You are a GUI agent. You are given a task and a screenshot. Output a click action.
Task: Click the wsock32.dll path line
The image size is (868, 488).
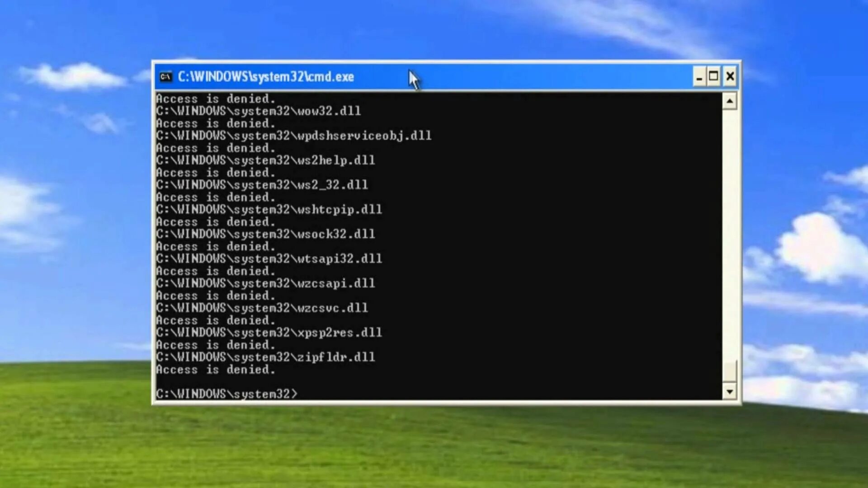click(x=265, y=234)
